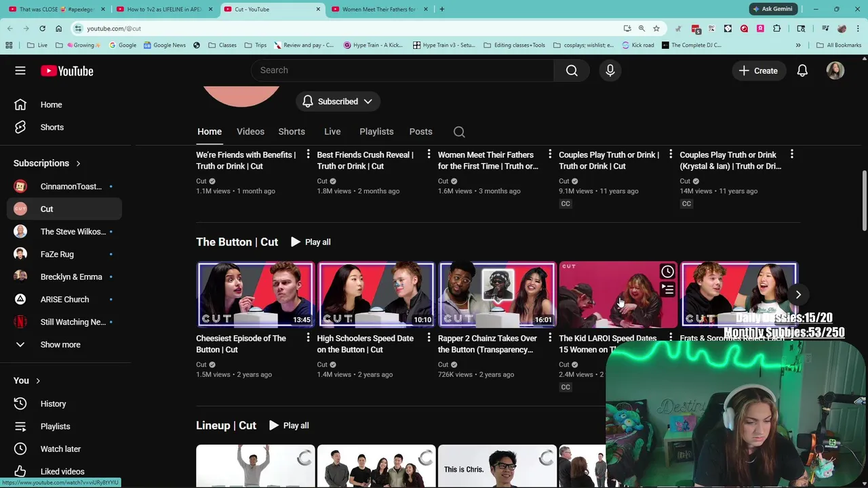Open Rapper 2 Chainz Takes Over thumbnail

(497, 294)
